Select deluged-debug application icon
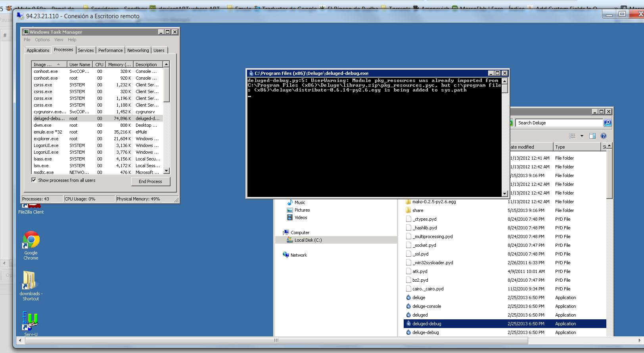The height and width of the screenshot is (353, 644). click(408, 324)
